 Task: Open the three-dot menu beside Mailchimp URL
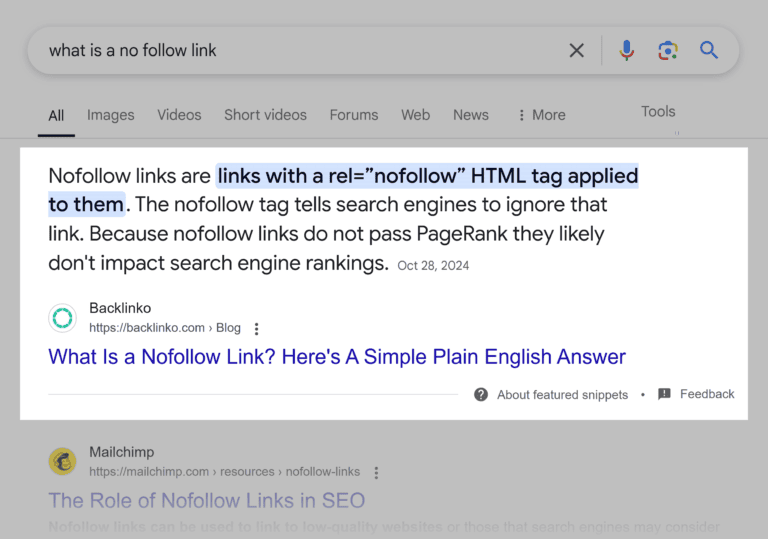click(376, 473)
